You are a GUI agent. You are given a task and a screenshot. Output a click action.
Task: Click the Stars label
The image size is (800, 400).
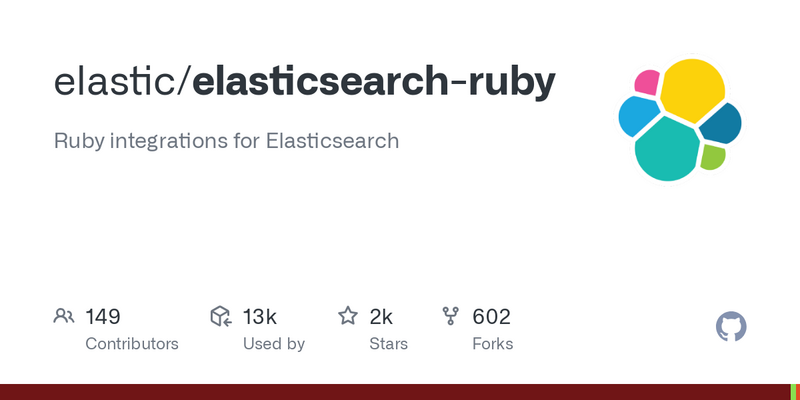pyautogui.click(x=388, y=344)
